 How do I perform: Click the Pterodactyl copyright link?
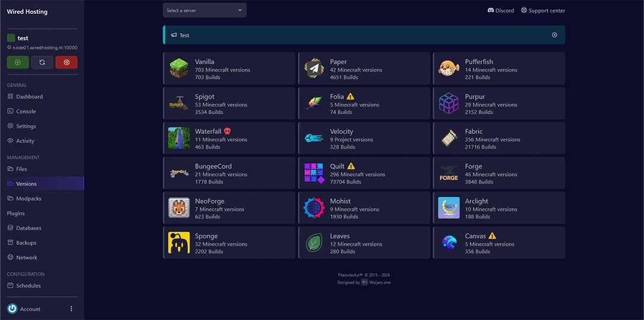pos(364,275)
